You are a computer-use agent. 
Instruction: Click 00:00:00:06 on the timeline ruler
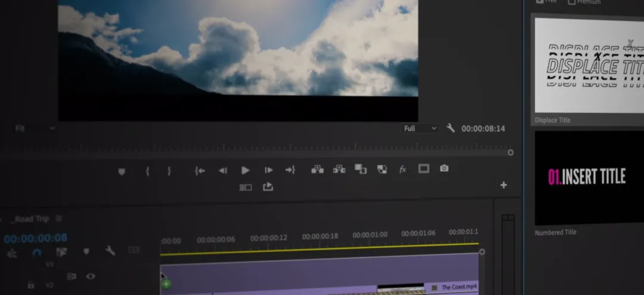[216, 240]
